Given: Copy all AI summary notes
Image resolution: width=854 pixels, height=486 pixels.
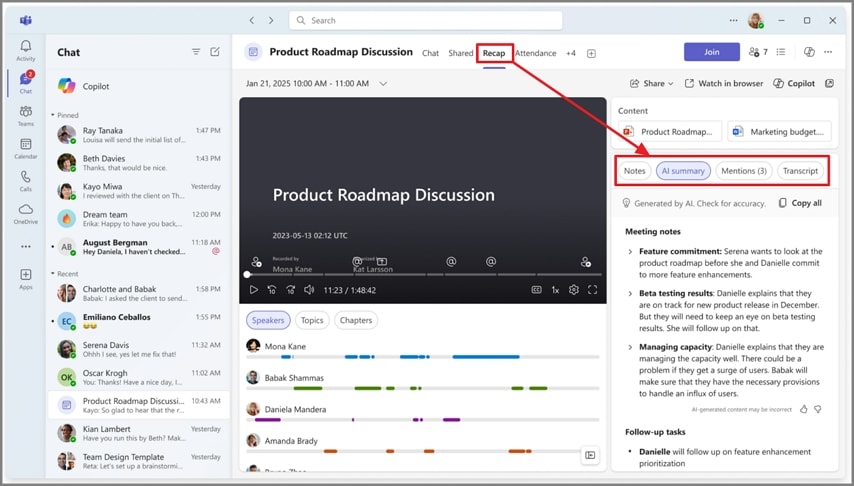Looking at the screenshot, I should click(800, 203).
